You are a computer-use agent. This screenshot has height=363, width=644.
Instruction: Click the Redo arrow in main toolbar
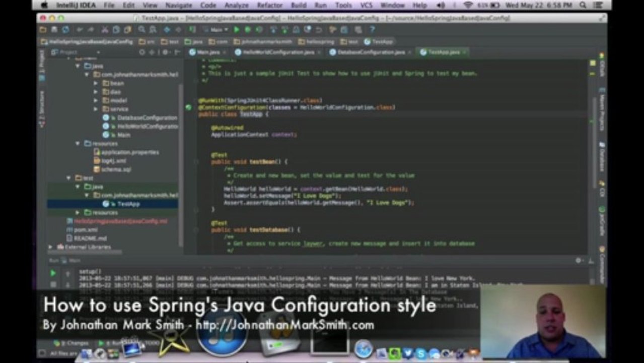(x=91, y=30)
